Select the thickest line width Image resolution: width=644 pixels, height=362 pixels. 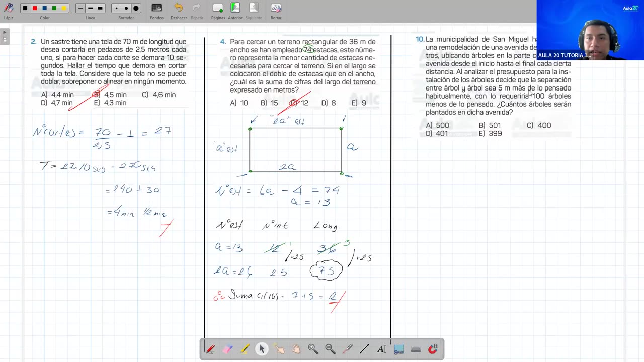[x=100, y=8]
